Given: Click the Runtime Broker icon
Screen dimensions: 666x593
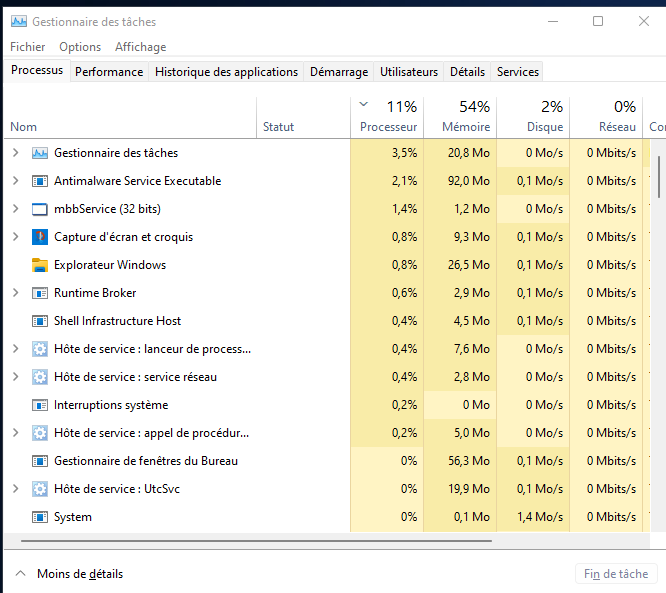Looking at the screenshot, I should point(40,293).
